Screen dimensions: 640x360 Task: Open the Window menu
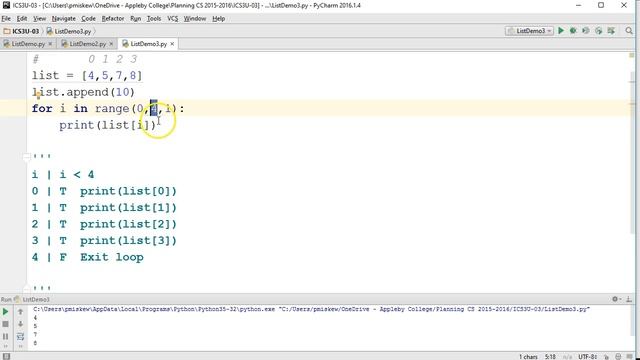195,18
